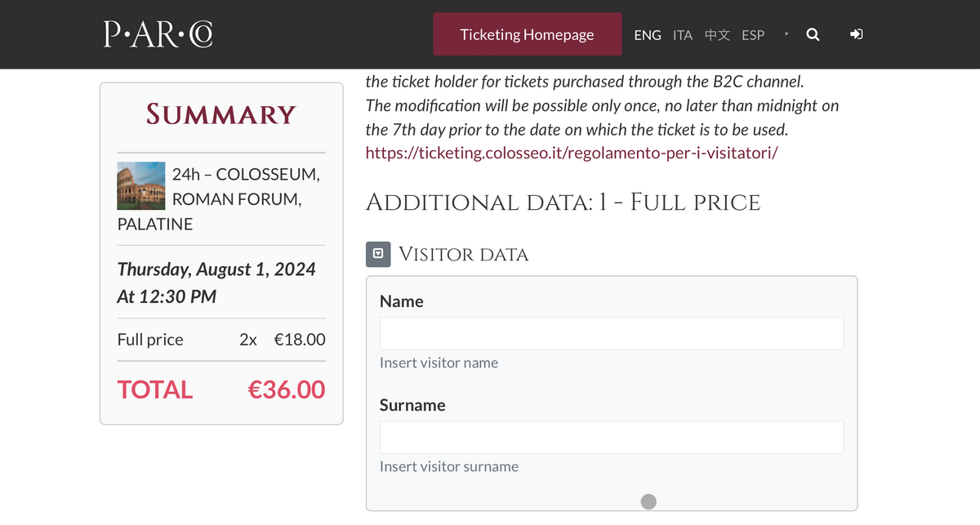
Task: Click the grey circle below the Surname field
Action: tap(648, 501)
